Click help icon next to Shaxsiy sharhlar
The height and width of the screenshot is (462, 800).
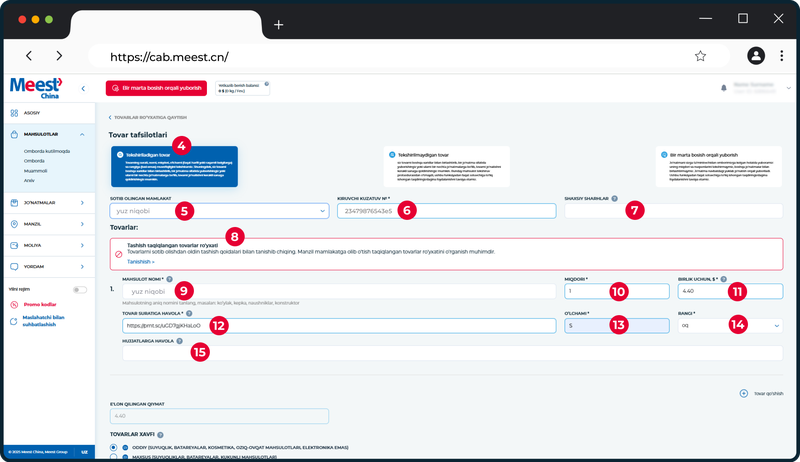pyautogui.click(x=614, y=198)
